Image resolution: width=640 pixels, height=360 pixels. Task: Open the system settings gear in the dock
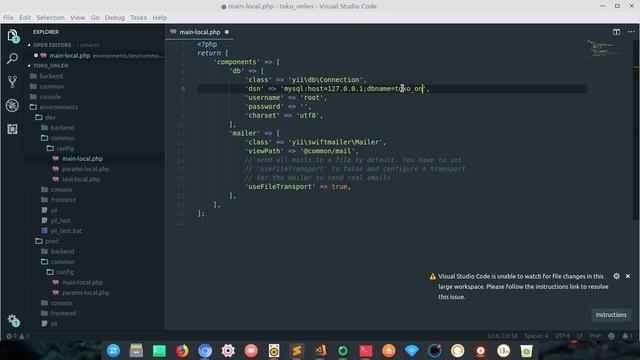(228, 351)
